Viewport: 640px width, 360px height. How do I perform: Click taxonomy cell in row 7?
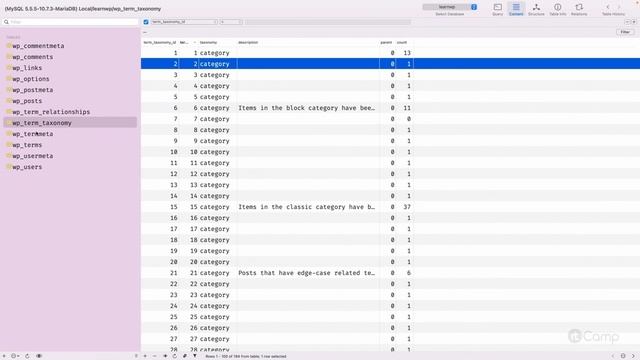coord(214,119)
